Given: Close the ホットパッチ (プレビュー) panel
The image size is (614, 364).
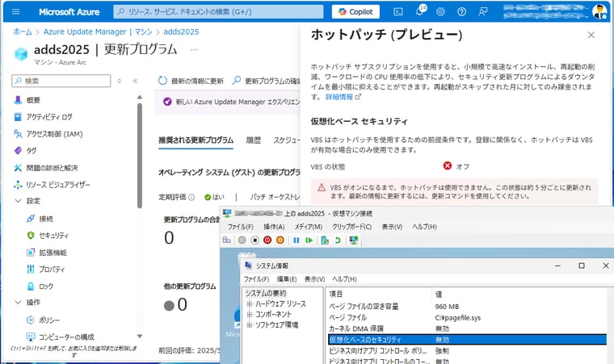Looking at the screenshot, I should [x=591, y=35].
